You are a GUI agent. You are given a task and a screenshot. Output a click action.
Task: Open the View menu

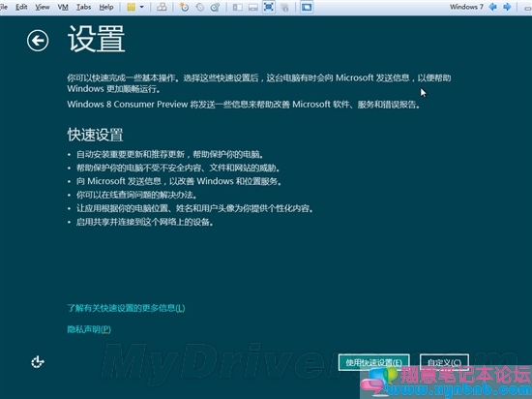click(43, 7)
